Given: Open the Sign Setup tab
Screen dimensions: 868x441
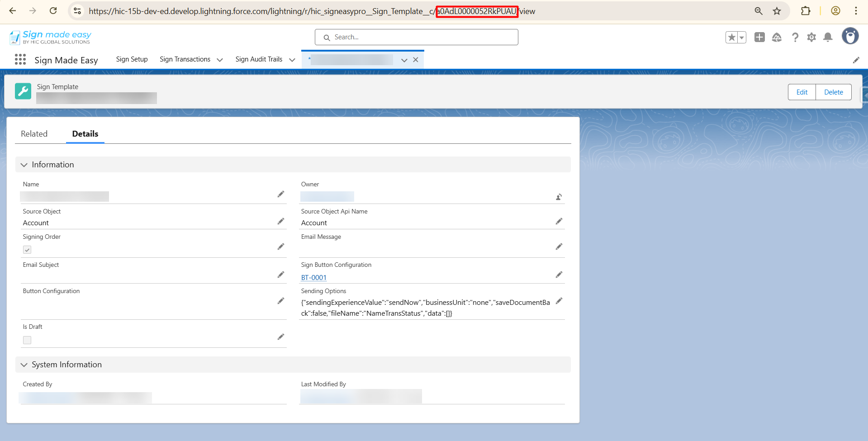Looking at the screenshot, I should (x=132, y=59).
